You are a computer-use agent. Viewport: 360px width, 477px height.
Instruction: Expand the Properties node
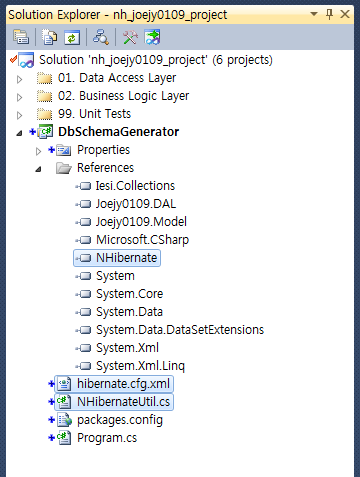pyautogui.click(x=38, y=151)
